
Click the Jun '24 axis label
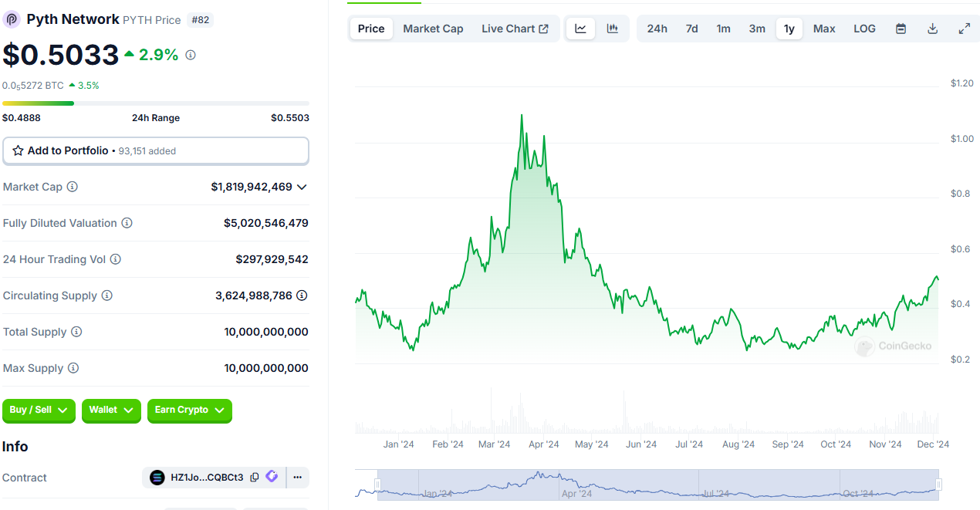point(640,444)
